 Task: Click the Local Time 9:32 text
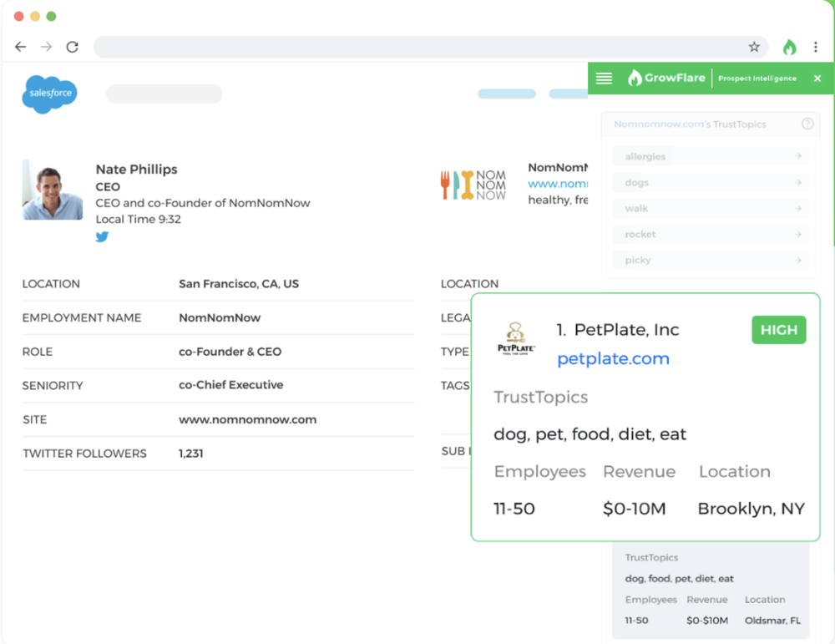point(138,220)
